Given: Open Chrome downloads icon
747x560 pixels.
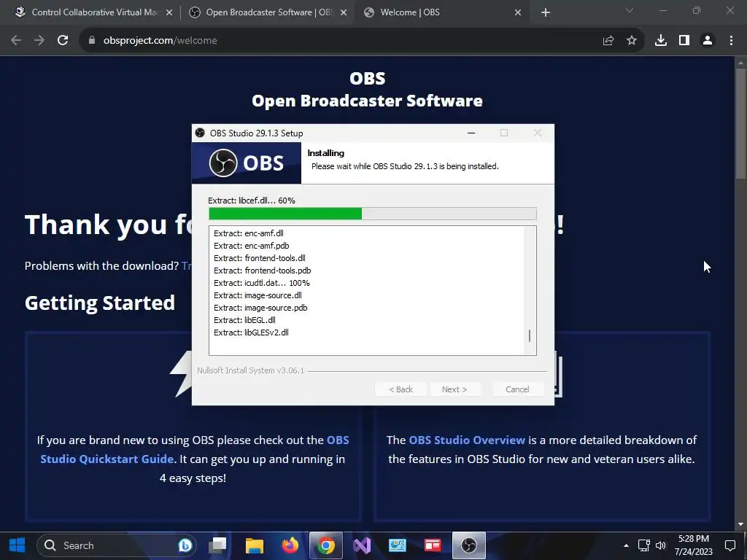Looking at the screenshot, I should point(661,41).
